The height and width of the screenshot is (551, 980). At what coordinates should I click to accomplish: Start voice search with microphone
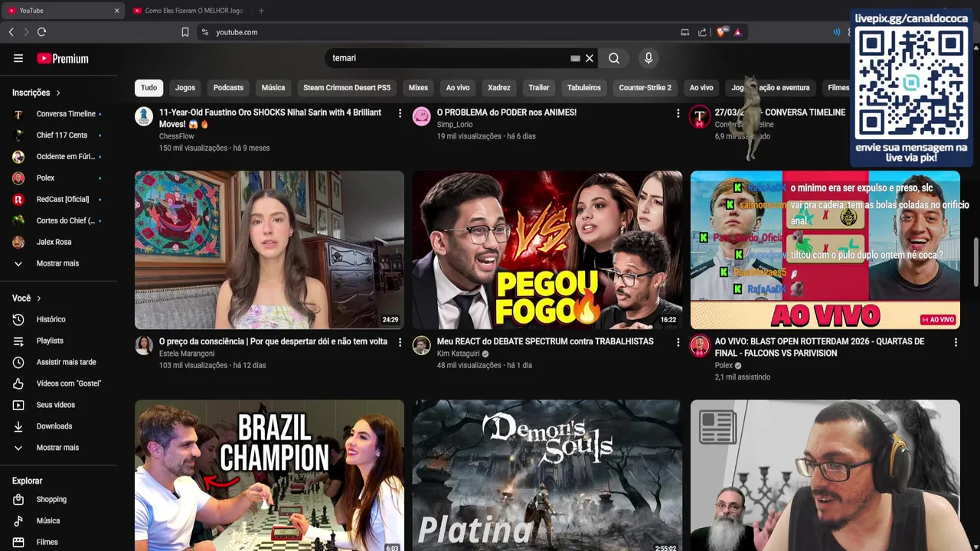pyautogui.click(x=648, y=58)
